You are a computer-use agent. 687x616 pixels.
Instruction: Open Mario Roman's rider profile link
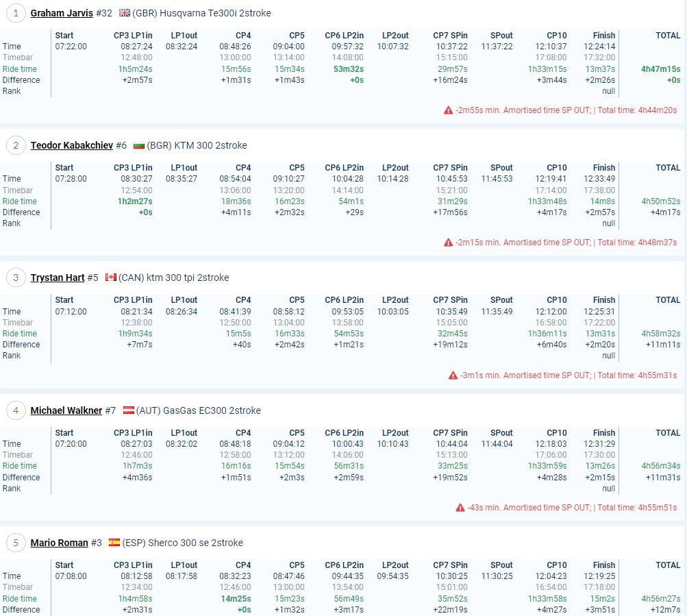59,543
